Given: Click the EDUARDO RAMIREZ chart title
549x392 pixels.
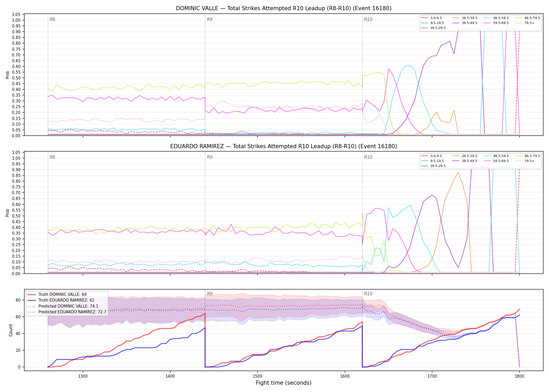Looking at the screenshot, I should coord(284,146).
